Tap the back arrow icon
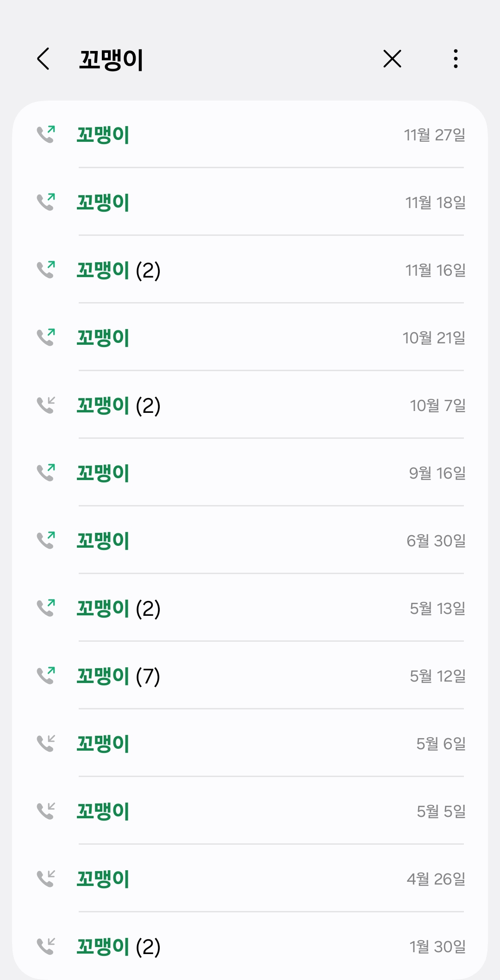The image size is (500, 980). [x=44, y=59]
